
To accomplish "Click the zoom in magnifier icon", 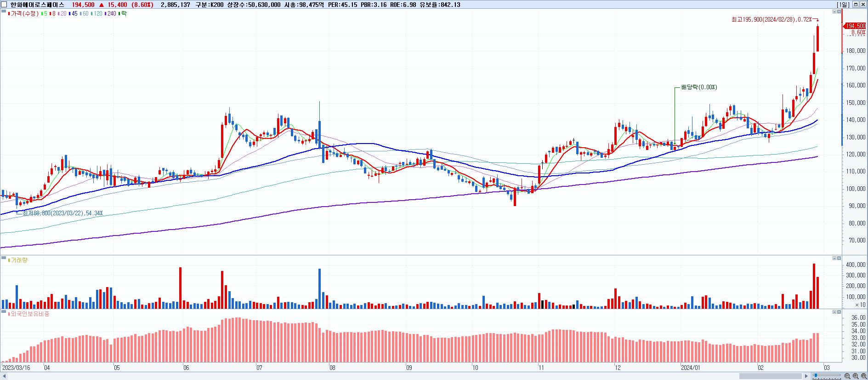I will coord(856,376).
